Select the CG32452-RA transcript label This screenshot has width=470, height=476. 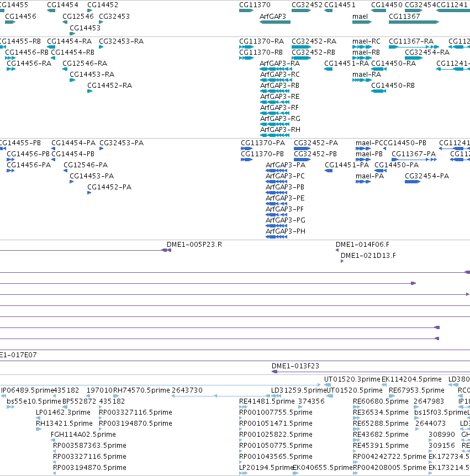(314, 41)
